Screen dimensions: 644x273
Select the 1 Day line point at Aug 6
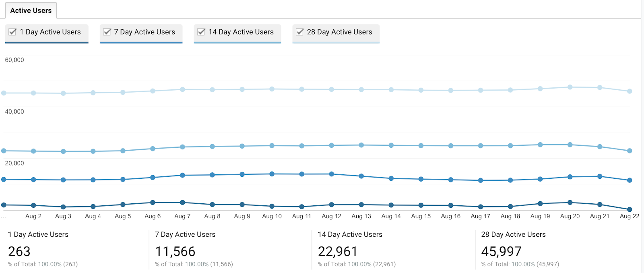pyautogui.click(x=153, y=203)
